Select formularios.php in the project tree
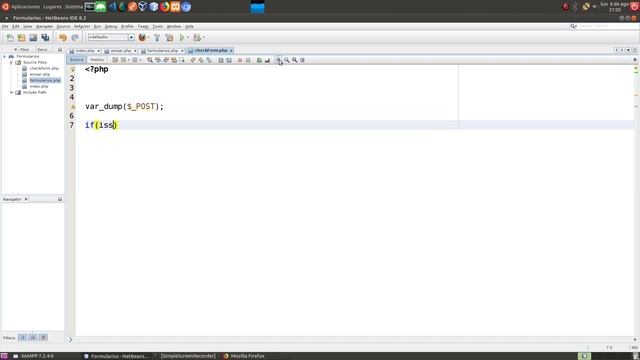 tap(44, 80)
